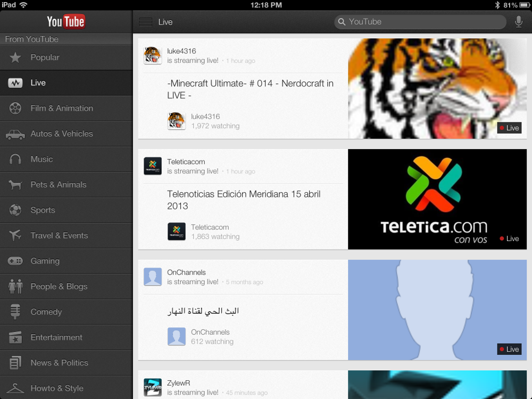Open the Teletica.com live thumbnail
Image resolution: width=532 pixels, height=399 pixels.
tap(437, 199)
